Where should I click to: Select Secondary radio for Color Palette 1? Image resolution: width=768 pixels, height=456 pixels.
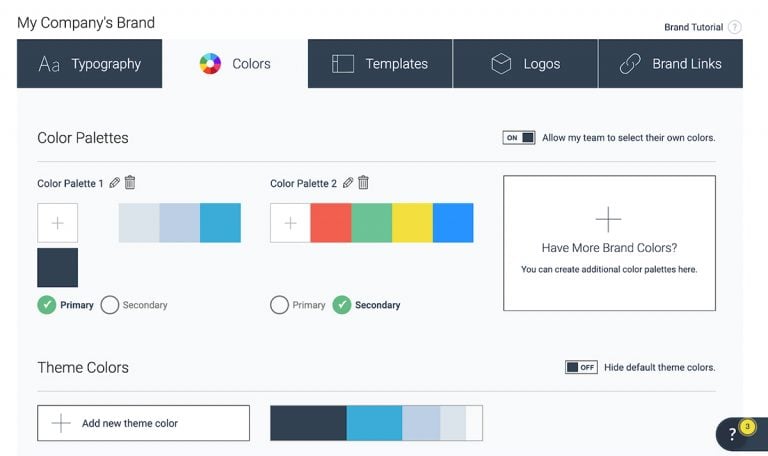110,305
